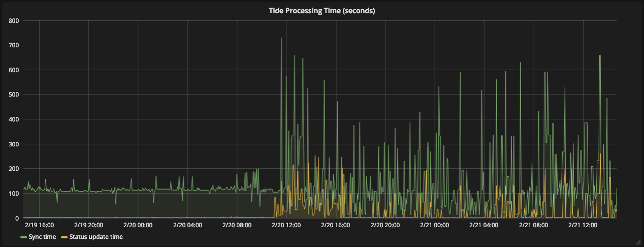Click the 300 y-axis label

pos(14,144)
